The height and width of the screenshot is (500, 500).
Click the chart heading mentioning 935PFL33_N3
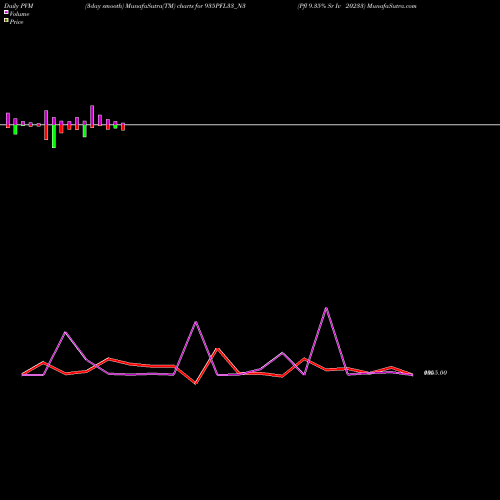[x=165, y=6]
